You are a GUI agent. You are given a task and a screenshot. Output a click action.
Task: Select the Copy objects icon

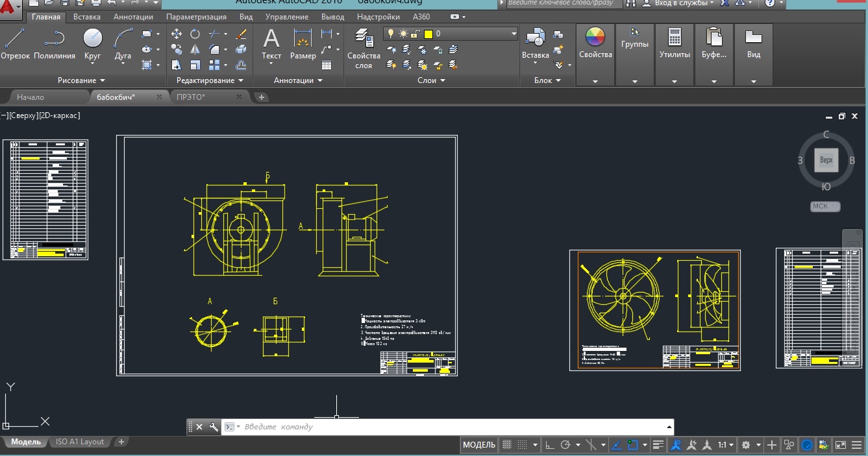(177, 49)
